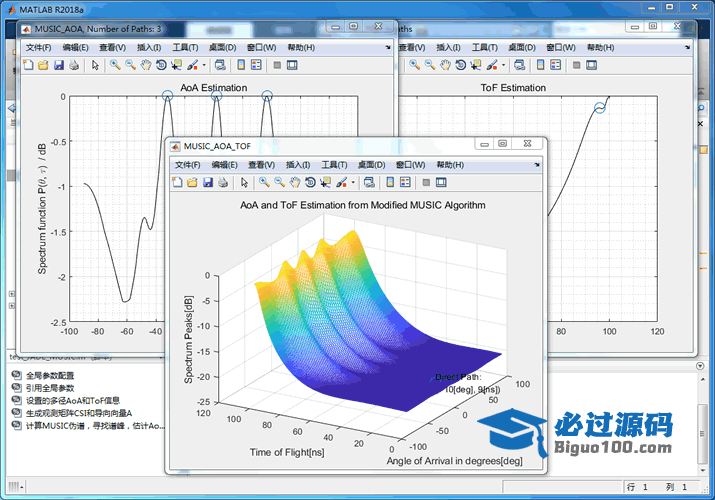
Task: Click the first peak marker on AoA Estimation plot
Action: 167,96
